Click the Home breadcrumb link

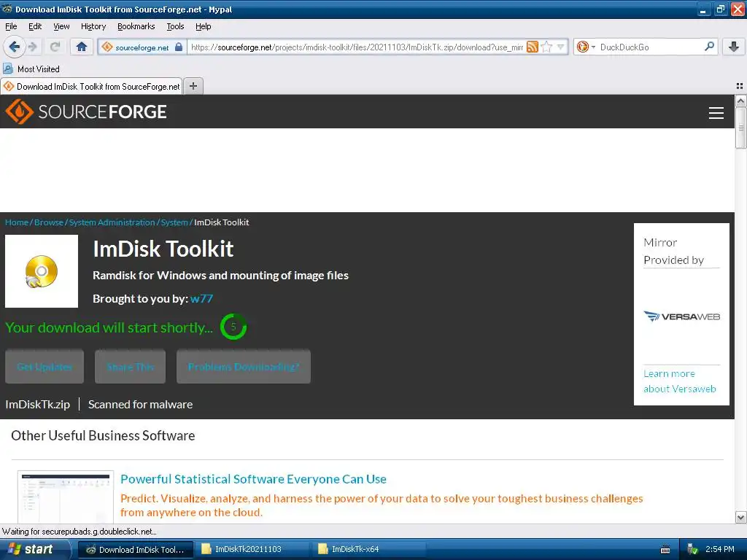[x=17, y=222]
